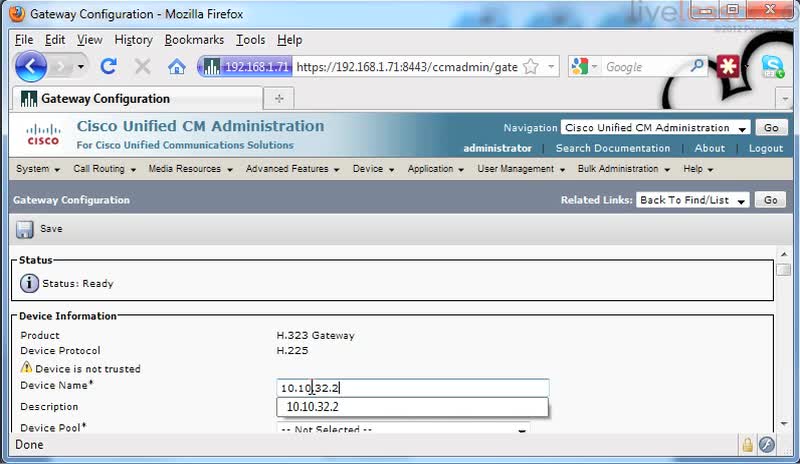This screenshot has height=464, width=800.
Task: Expand the System menu
Action: pos(38,169)
